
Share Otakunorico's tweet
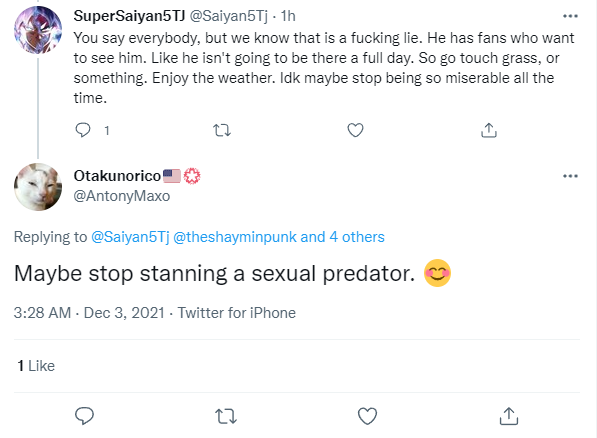509,416
